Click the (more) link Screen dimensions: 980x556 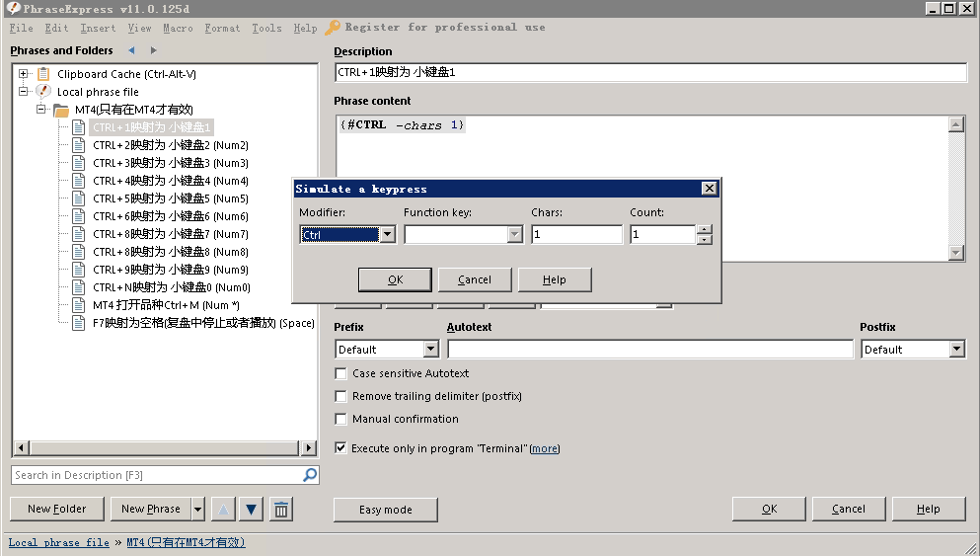tap(545, 448)
